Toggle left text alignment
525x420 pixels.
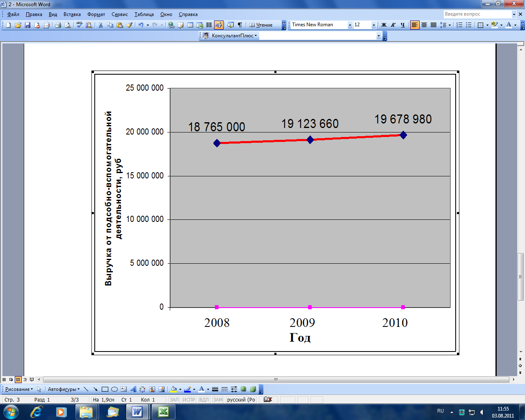(415, 25)
